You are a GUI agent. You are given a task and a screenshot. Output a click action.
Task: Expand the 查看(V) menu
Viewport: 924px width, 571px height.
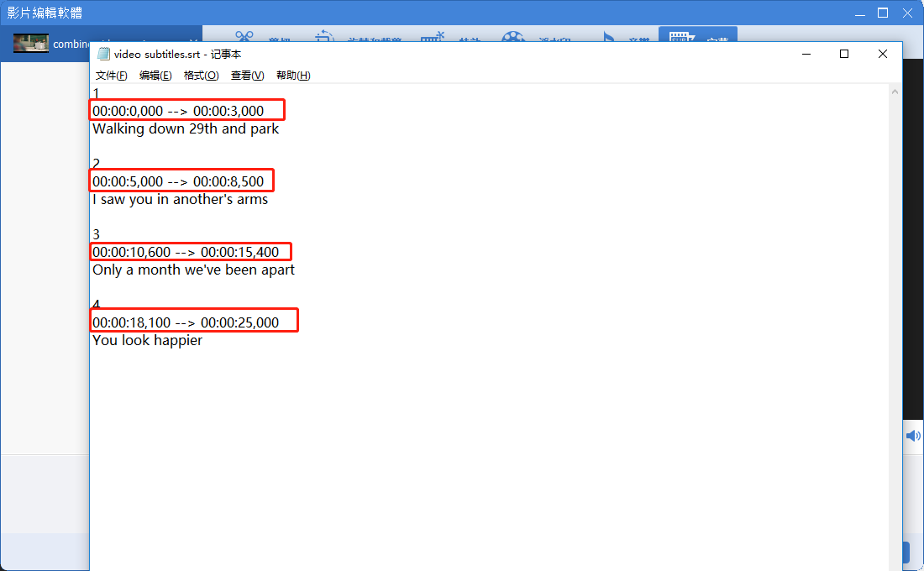click(x=247, y=76)
